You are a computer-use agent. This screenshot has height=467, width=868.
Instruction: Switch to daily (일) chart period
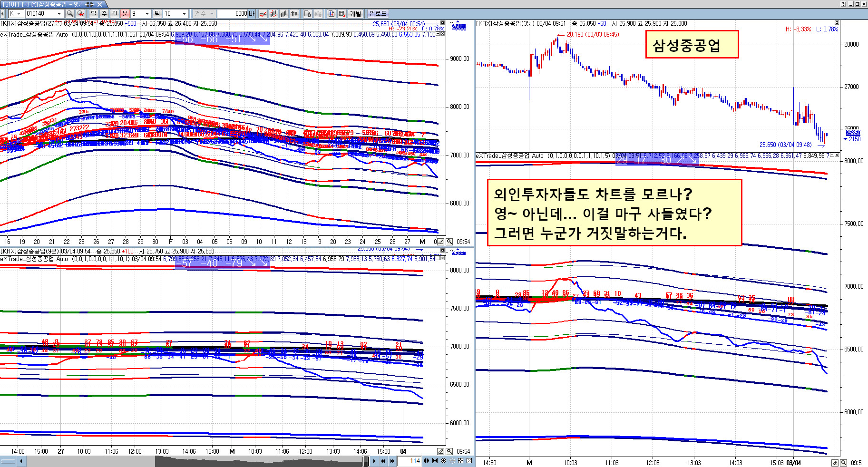click(94, 14)
